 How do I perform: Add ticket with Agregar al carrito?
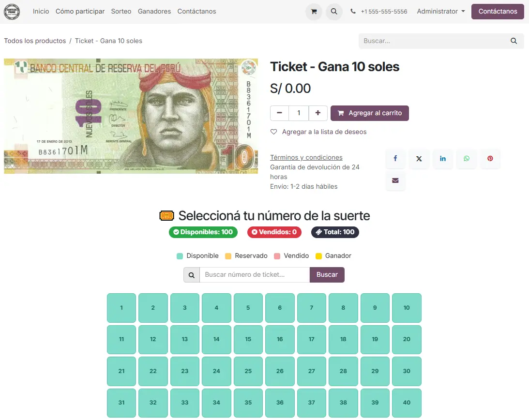[x=369, y=113]
